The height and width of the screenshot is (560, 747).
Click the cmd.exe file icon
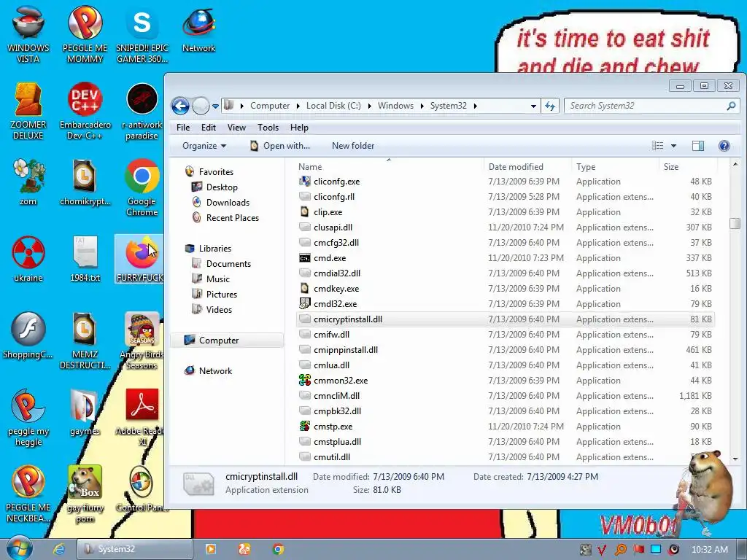click(305, 258)
